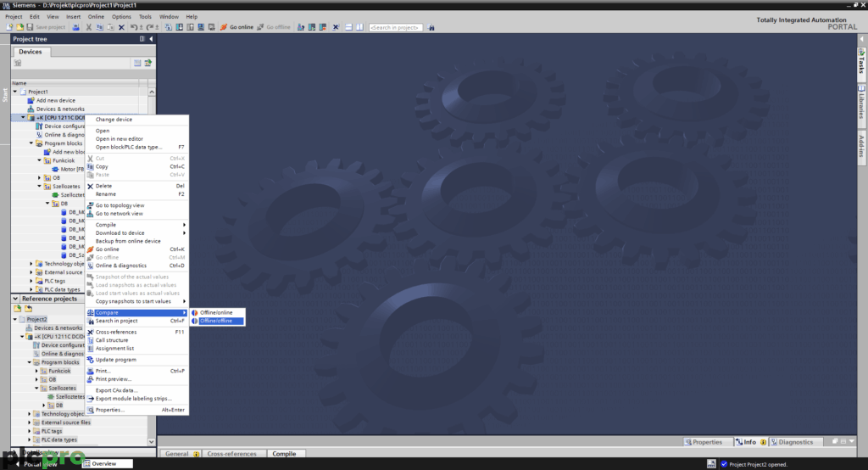
Task: Click the Start simulation toolbar icon
Action: click(201, 27)
